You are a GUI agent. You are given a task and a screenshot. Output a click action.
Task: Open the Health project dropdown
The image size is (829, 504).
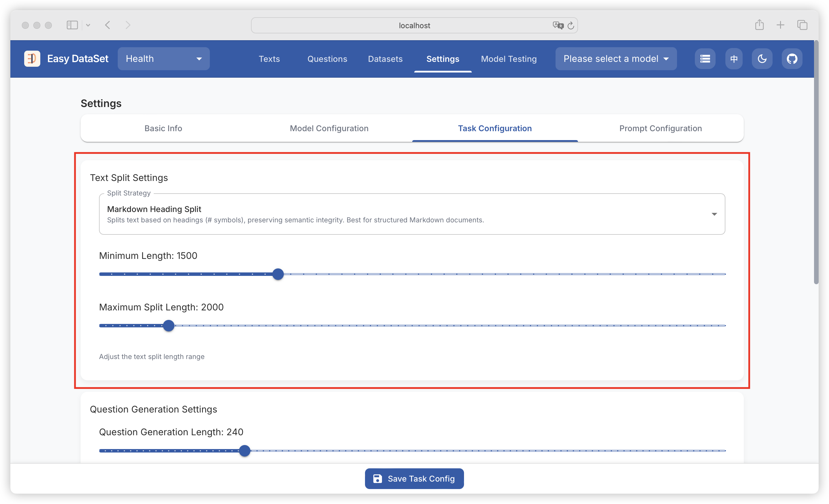coord(163,58)
